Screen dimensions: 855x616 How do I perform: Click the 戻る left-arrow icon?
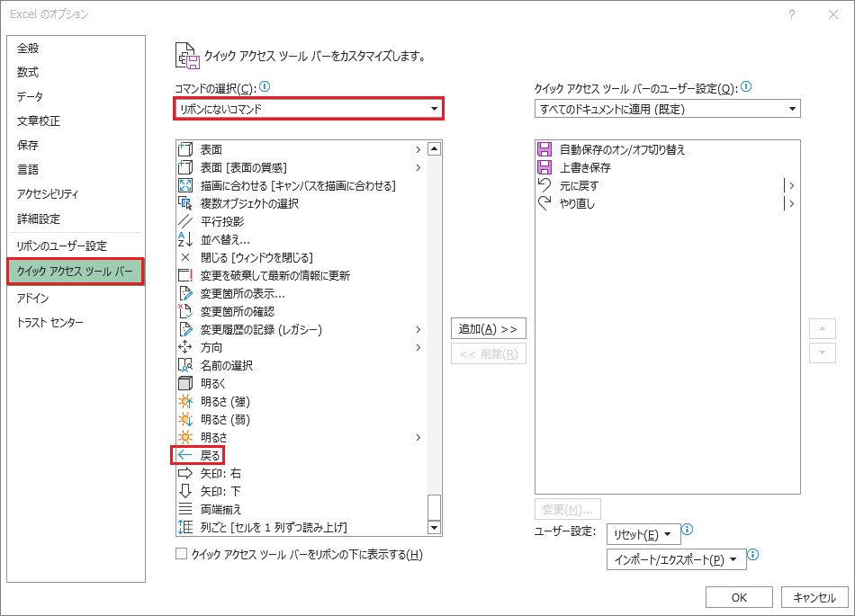click(186, 455)
